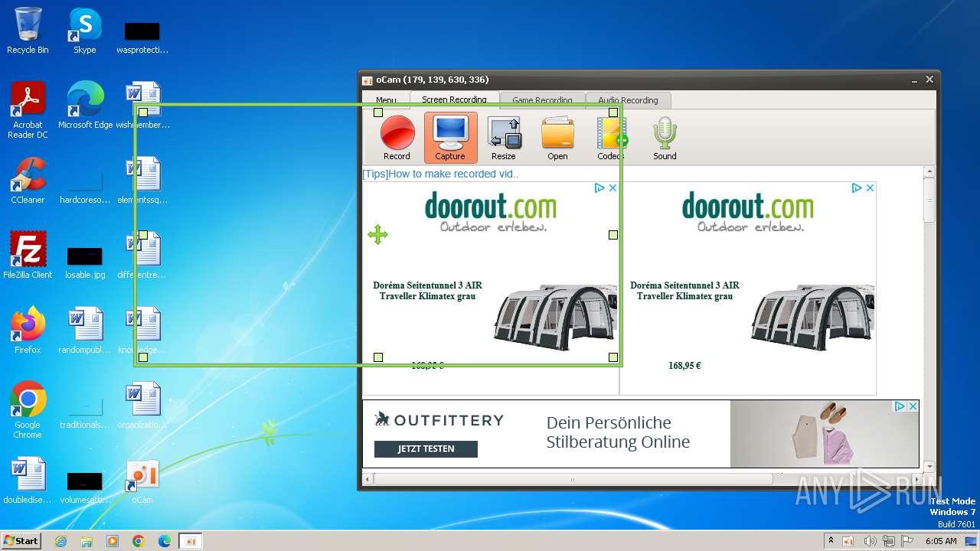Select the green move crosshair of capture region

[377, 234]
